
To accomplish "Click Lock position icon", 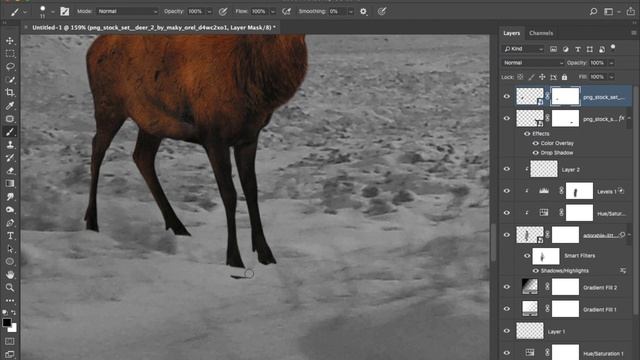I will click(x=542, y=77).
